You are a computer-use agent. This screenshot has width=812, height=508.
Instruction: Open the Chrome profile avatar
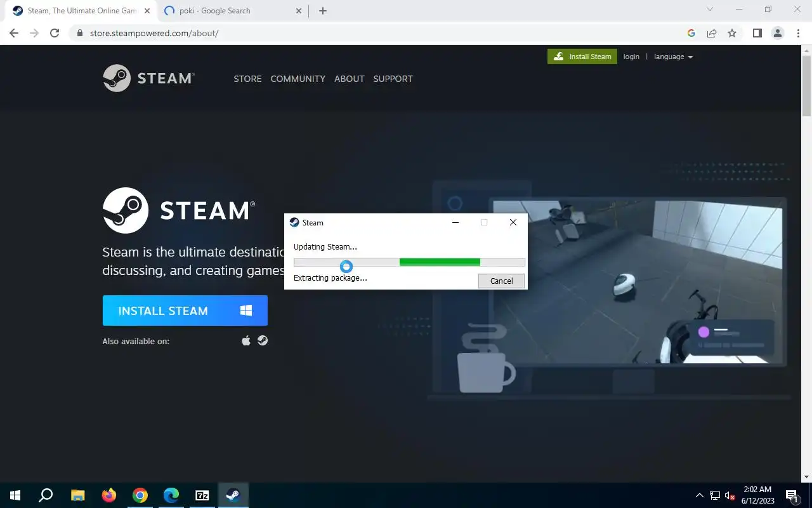(x=778, y=33)
